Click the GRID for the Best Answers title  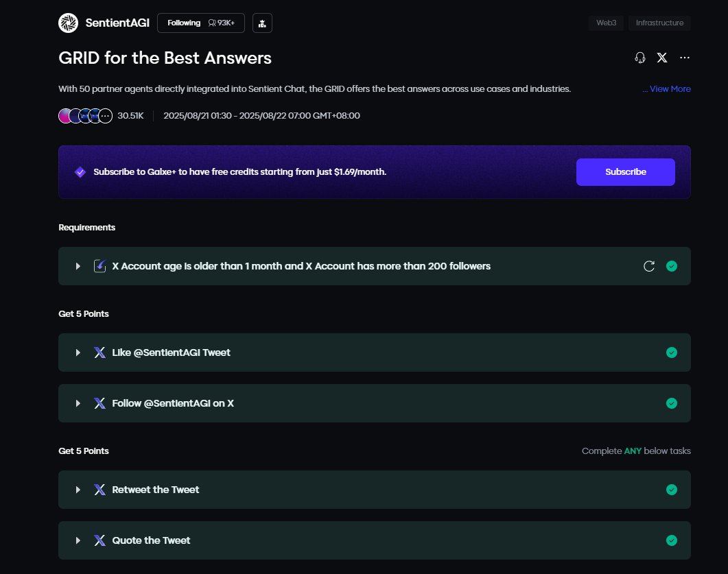pos(165,58)
